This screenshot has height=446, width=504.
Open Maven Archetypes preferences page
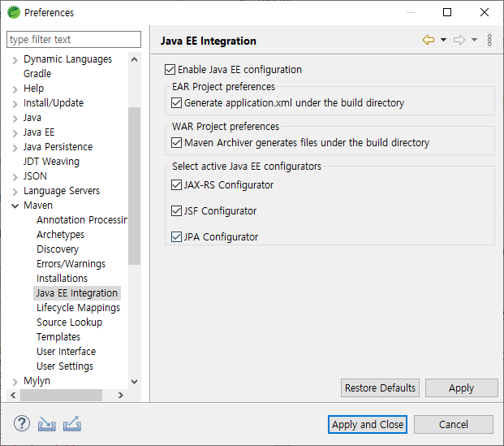[x=60, y=235]
